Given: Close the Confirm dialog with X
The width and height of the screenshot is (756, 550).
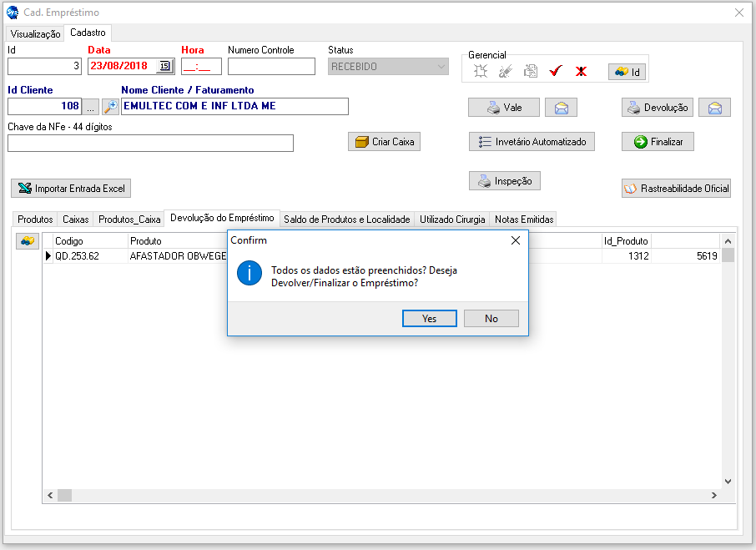Looking at the screenshot, I should (x=515, y=240).
